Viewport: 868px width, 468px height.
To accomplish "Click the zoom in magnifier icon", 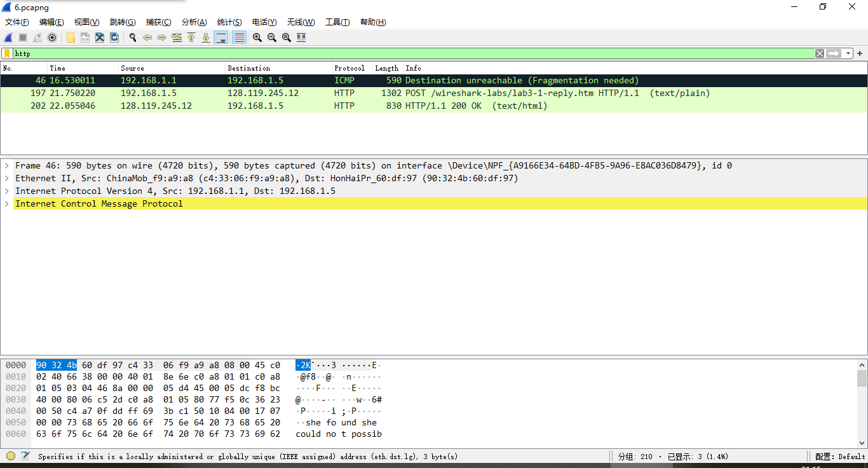I will (x=257, y=38).
